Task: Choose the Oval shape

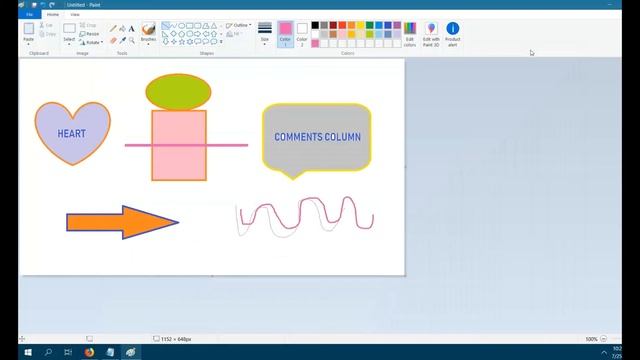Action: [x=182, y=26]
